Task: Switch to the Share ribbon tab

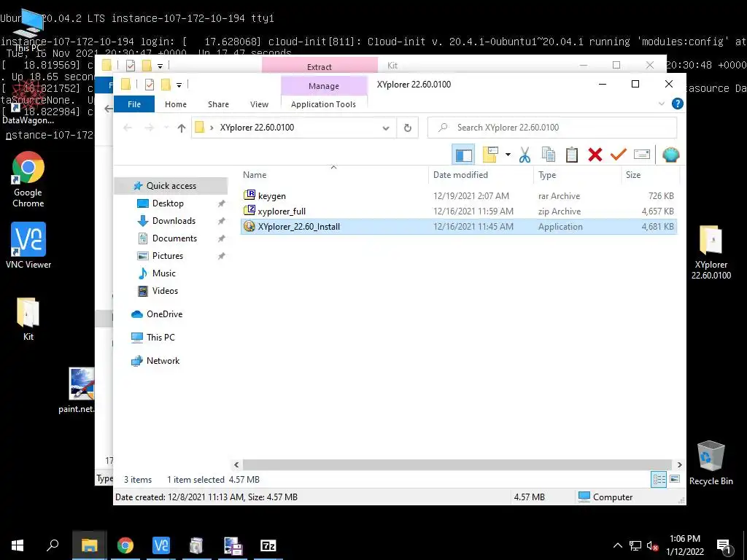Action: coord(218,104)
